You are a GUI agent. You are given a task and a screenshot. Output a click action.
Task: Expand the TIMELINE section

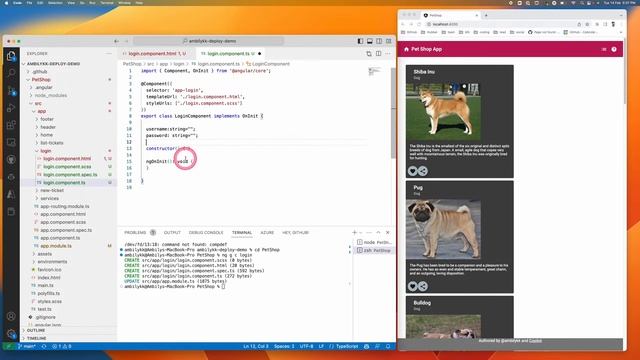pyautogui.click(x=36, y=338)
